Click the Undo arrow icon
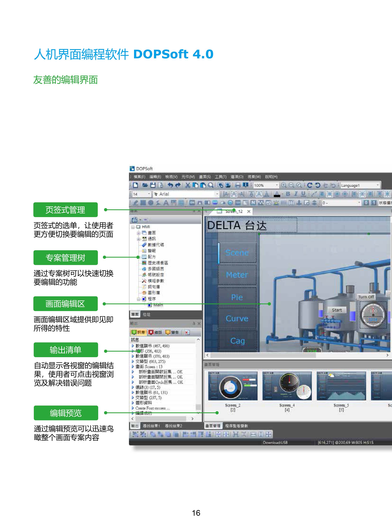This screenshot has height=532, width=392. point(170,185)
